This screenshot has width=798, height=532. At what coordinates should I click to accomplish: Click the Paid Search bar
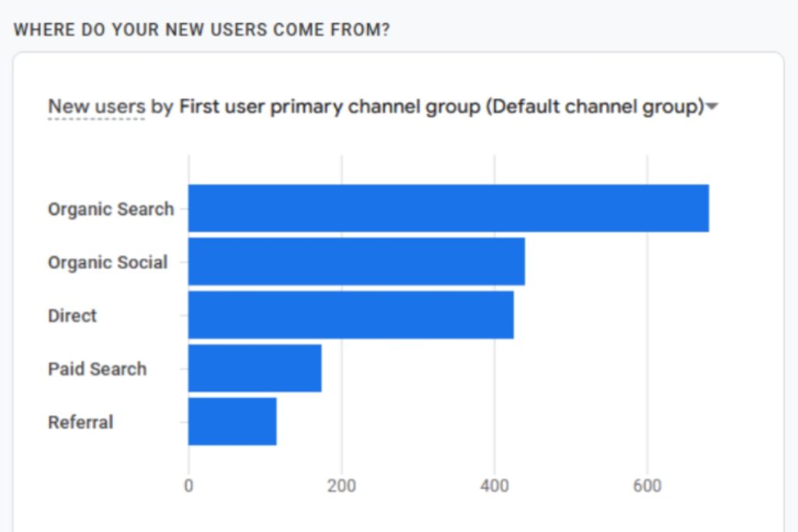tap(255, 368)
